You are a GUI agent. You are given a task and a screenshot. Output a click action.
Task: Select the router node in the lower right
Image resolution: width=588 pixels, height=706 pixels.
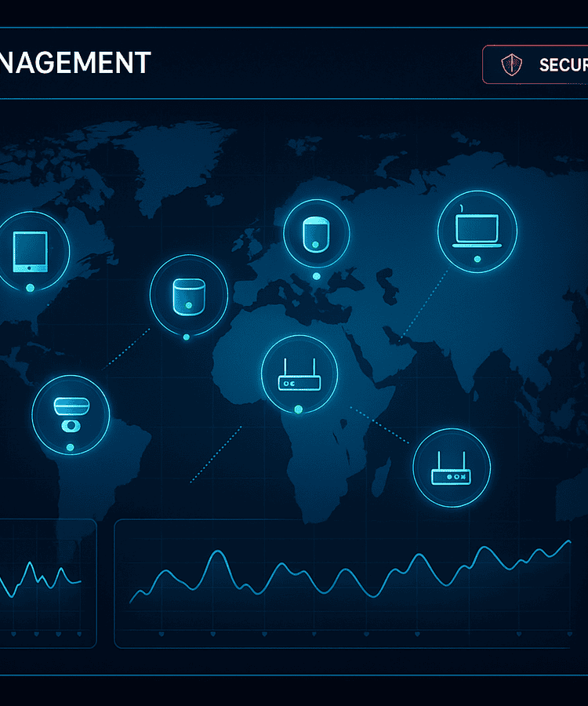click(x=451, y=468)
